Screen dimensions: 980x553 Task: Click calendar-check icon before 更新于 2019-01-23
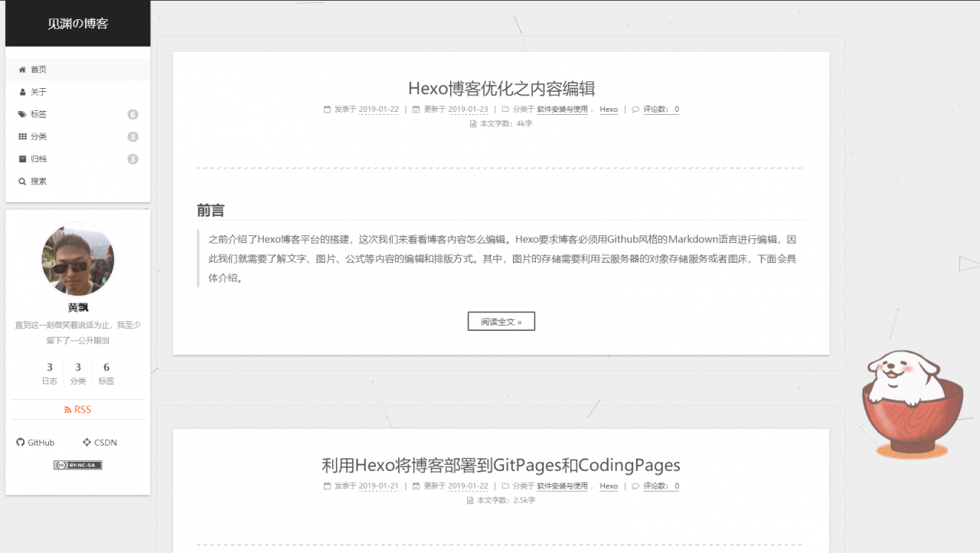coord(416,110)
